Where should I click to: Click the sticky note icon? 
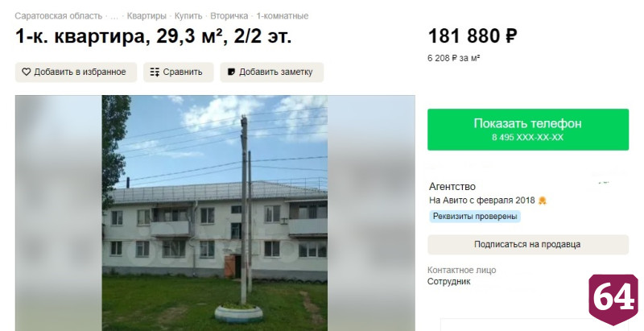tap(232, 72)
